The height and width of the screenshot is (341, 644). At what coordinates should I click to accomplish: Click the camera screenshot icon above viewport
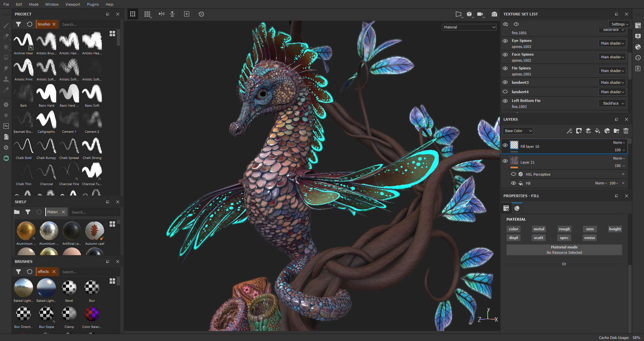tap(494, 14)
